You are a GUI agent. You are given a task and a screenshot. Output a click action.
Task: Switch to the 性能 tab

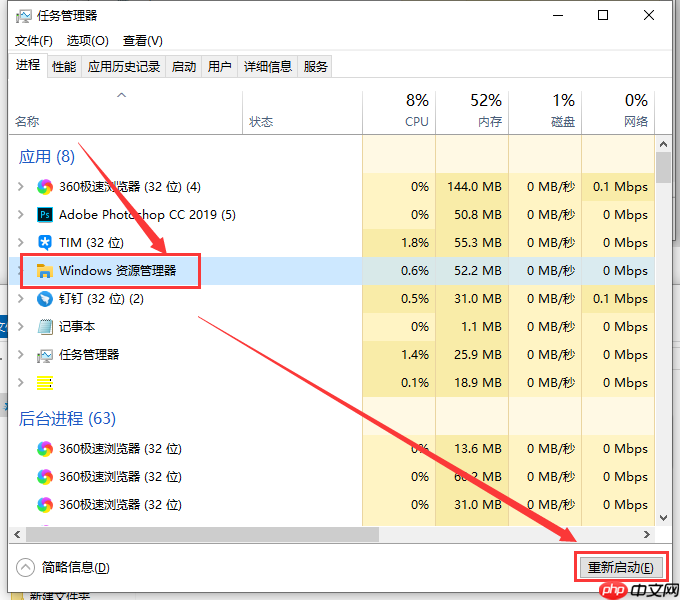point(64,67)
